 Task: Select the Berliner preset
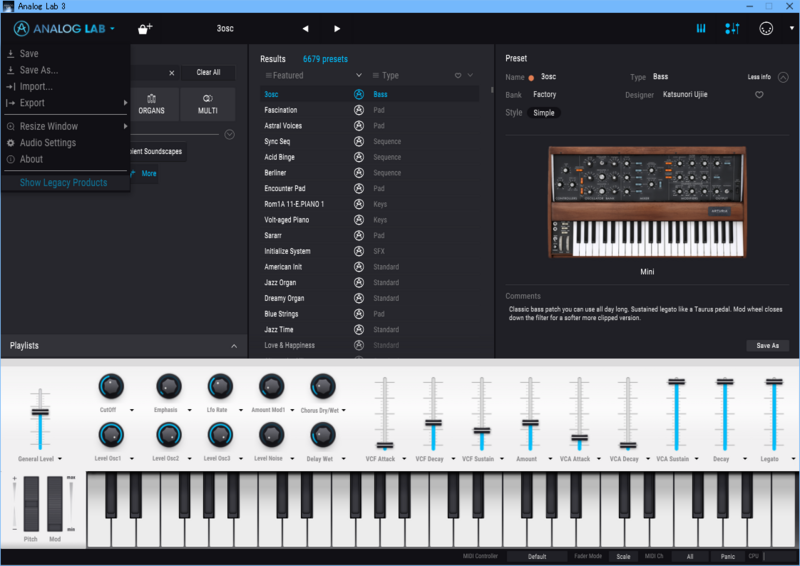[276, 173]
